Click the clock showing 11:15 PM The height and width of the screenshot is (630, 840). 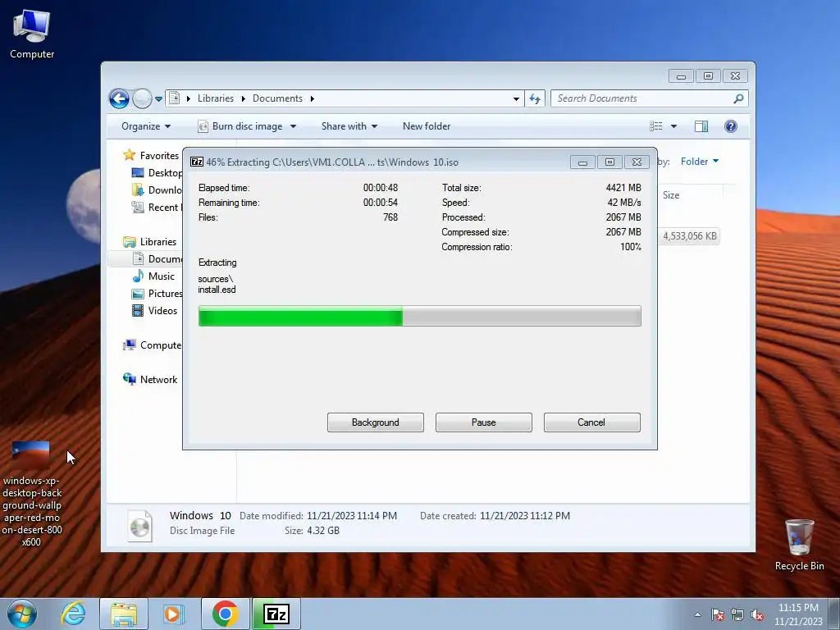pos(798,614)
